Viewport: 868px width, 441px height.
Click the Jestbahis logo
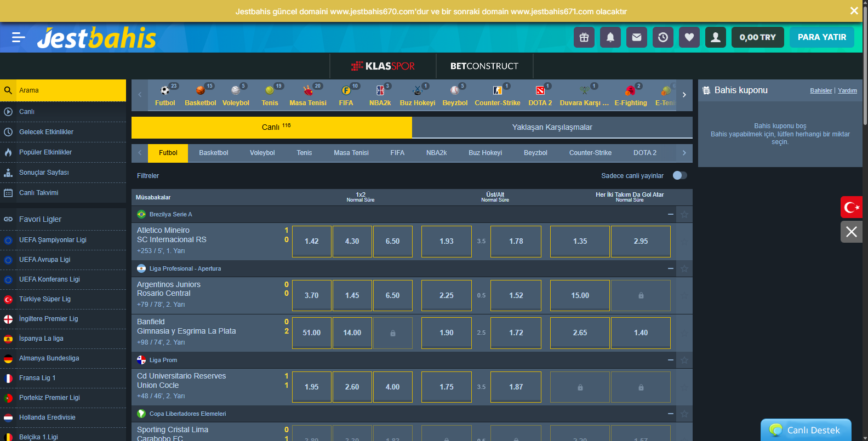[x=96, y=38]
